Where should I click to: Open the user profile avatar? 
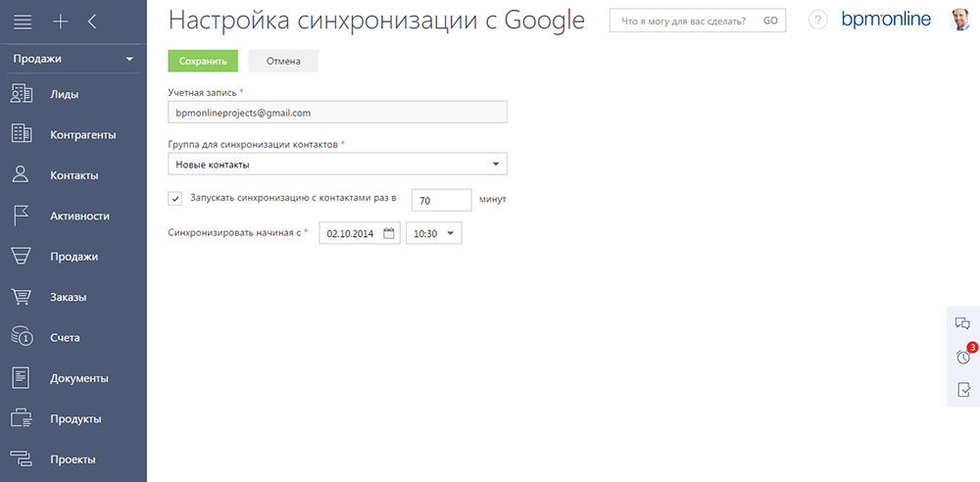(959, 20)
